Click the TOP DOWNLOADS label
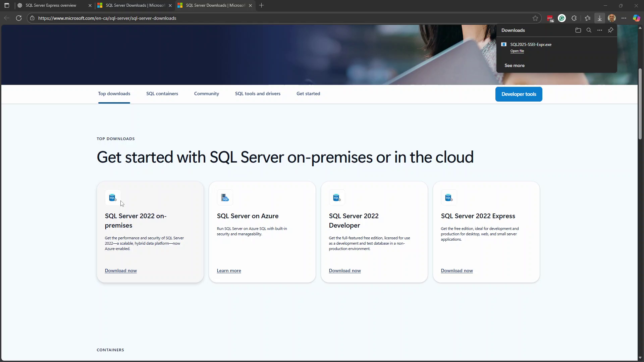 116,139
